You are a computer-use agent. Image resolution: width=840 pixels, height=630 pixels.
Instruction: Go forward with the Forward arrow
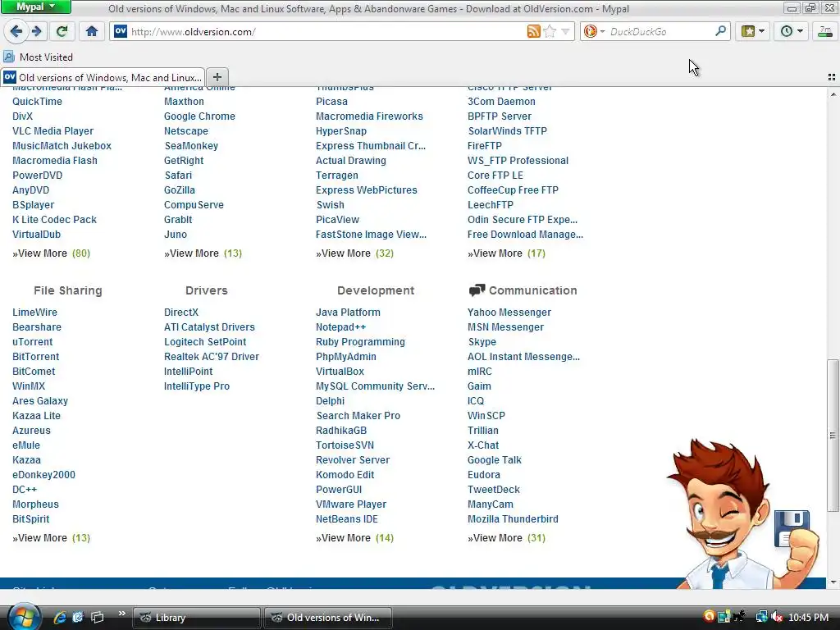36,31
